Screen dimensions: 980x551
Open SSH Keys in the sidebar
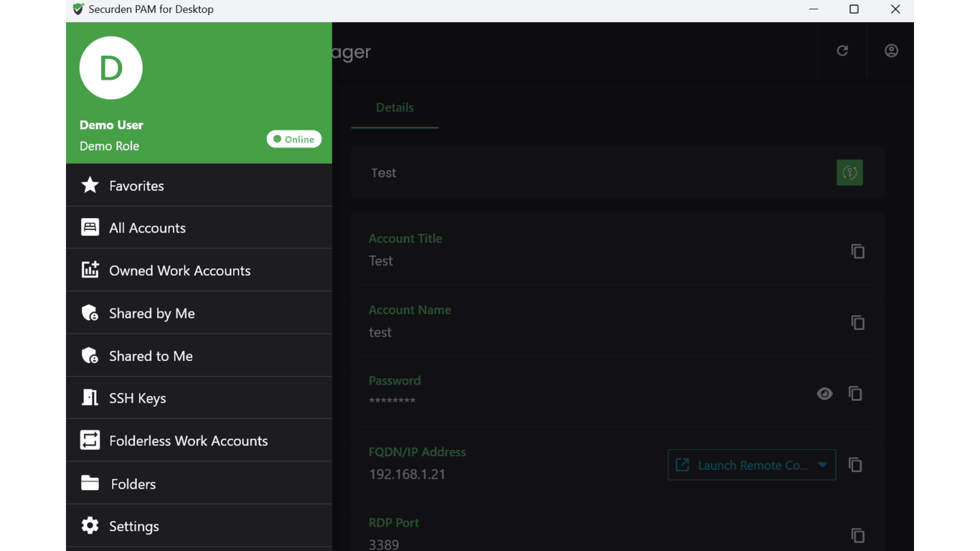(x=199, y=397)
